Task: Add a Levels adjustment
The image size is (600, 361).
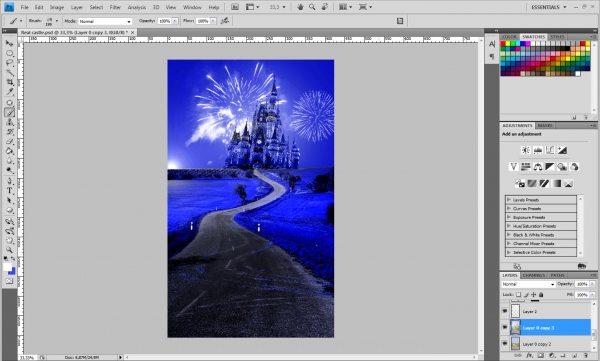Action: (538, 150)
